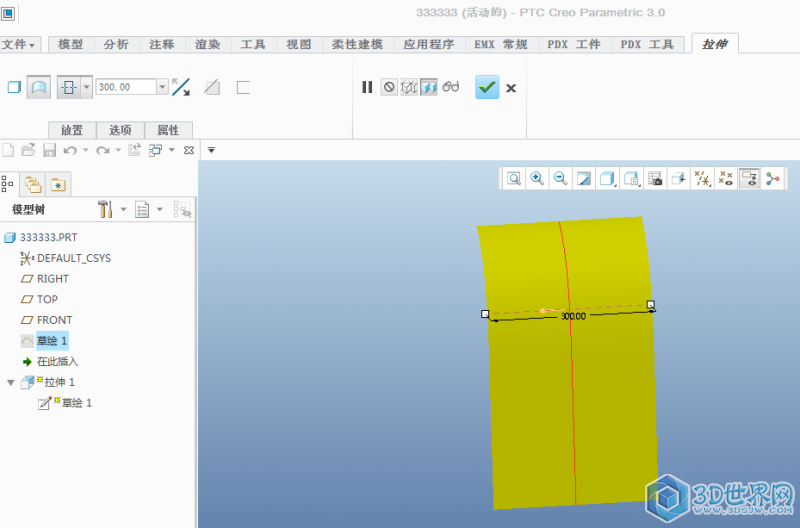
Task: Accept the extrude with green checkmark
Action: click(487, 87)
